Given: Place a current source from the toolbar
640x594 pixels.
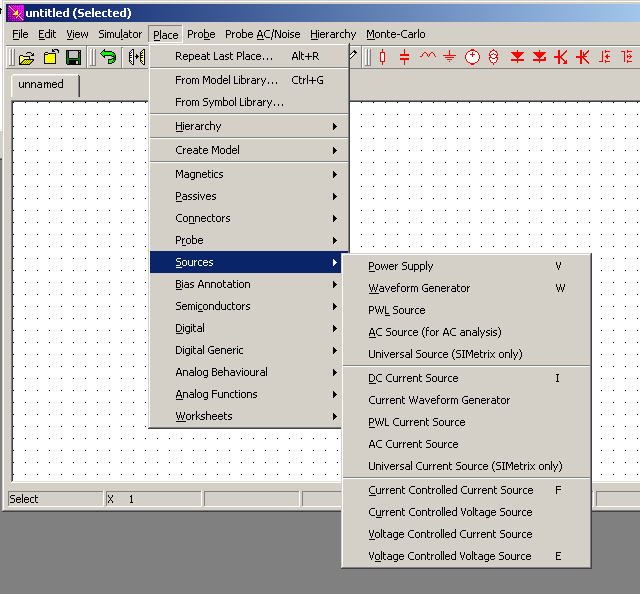Looking at the screenshot, I should (x=493, y=57).
